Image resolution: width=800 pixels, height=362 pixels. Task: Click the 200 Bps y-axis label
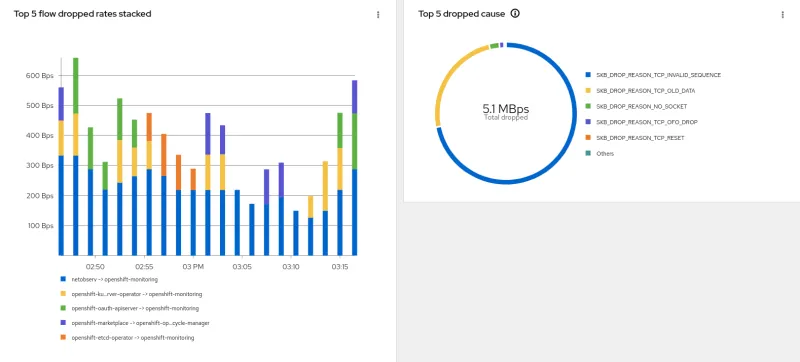[x=40, y=196]
